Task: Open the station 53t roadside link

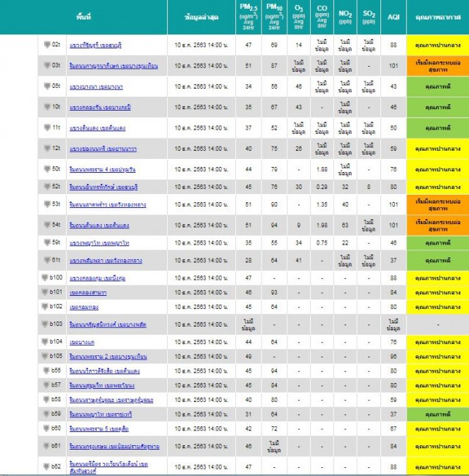Action: pos(108,205)
